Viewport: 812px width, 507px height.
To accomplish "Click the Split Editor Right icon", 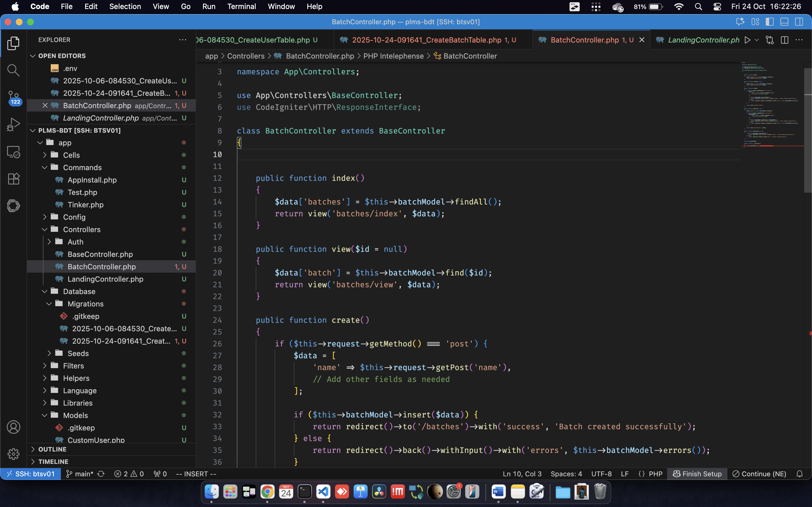I will [x=784, y=40].
